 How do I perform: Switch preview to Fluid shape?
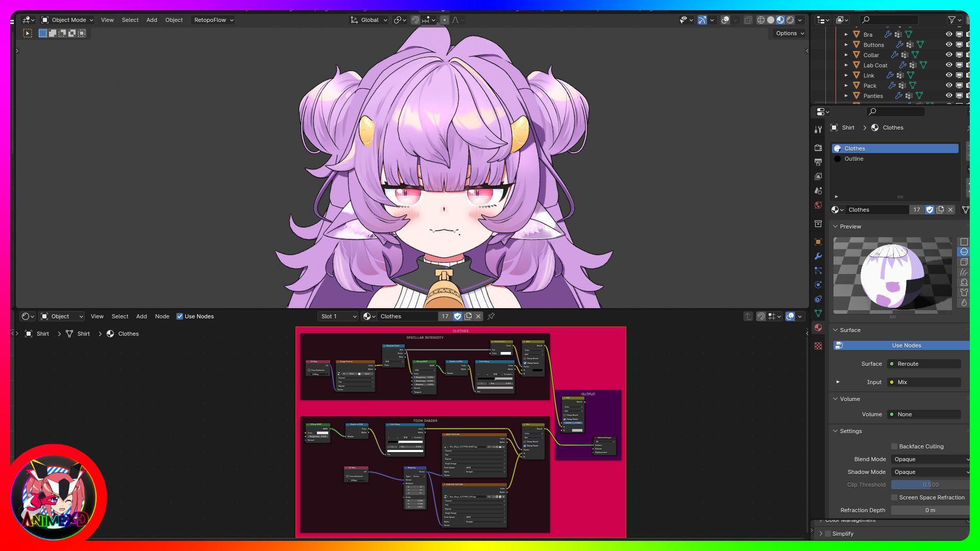tap(964, 303)
